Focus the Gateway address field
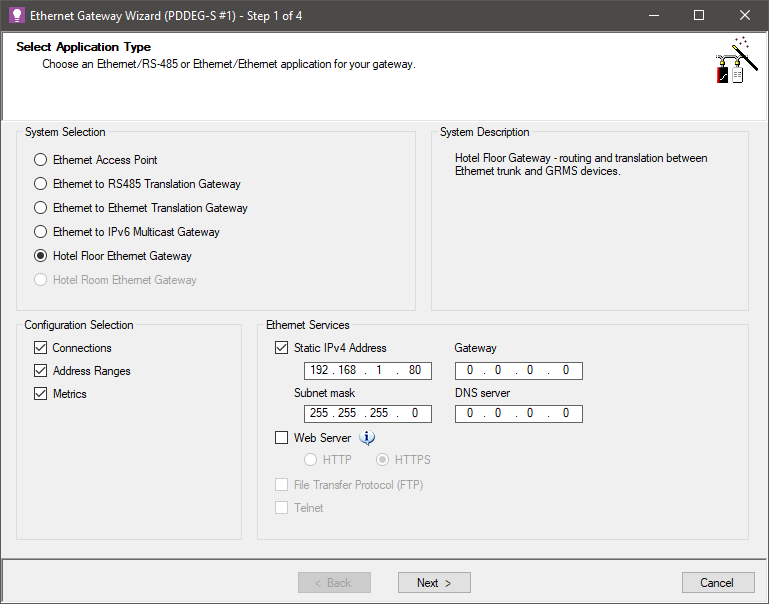769x604 pixels. pos(518,371)
